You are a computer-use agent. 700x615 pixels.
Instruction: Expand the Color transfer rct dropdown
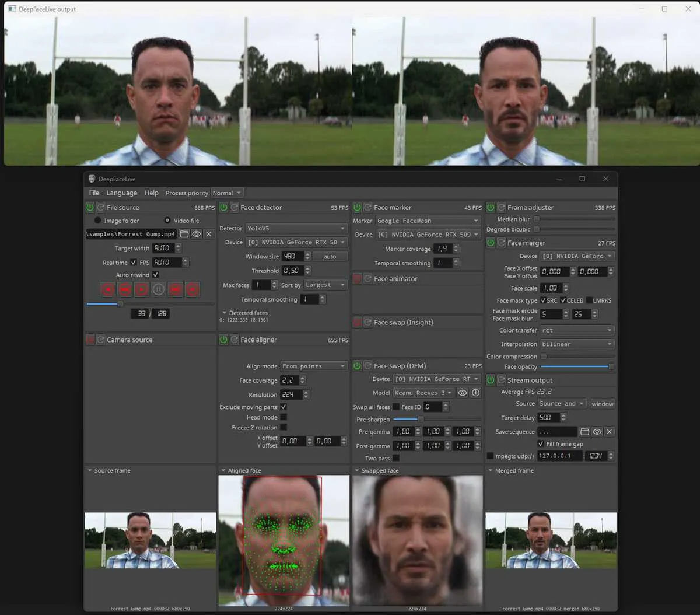point(576,330)
